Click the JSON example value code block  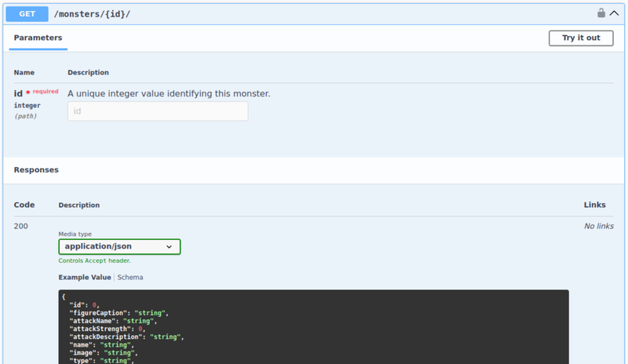click(314, 328)
